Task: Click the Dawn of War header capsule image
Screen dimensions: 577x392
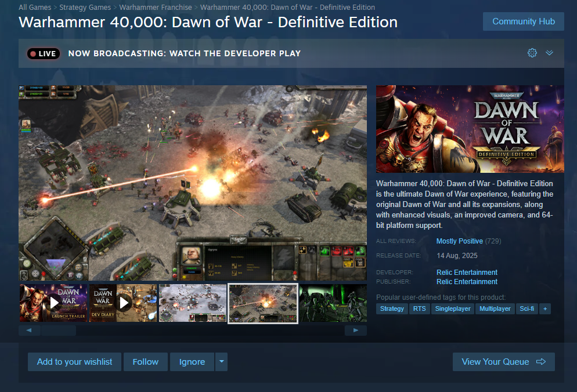Action: 470,129
